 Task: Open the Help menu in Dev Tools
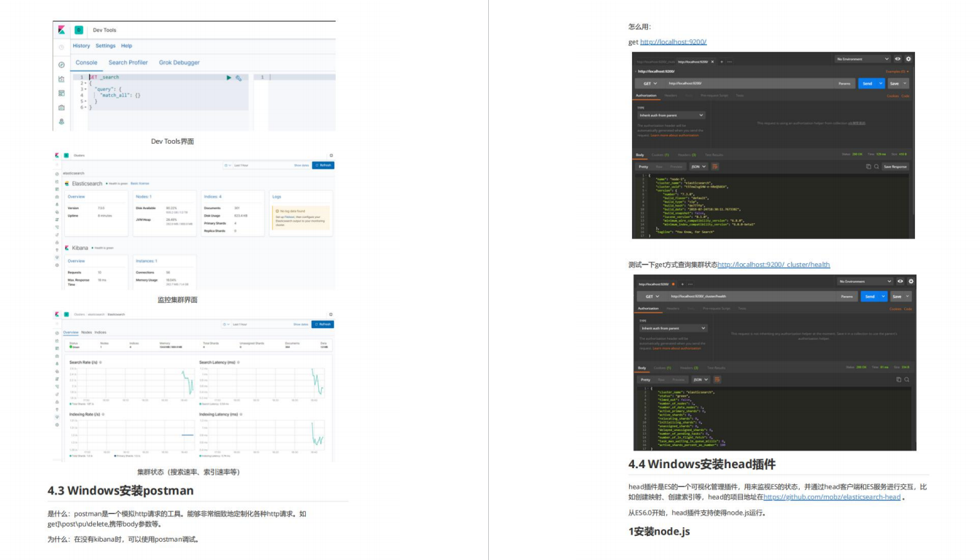[x=127, y=46]
